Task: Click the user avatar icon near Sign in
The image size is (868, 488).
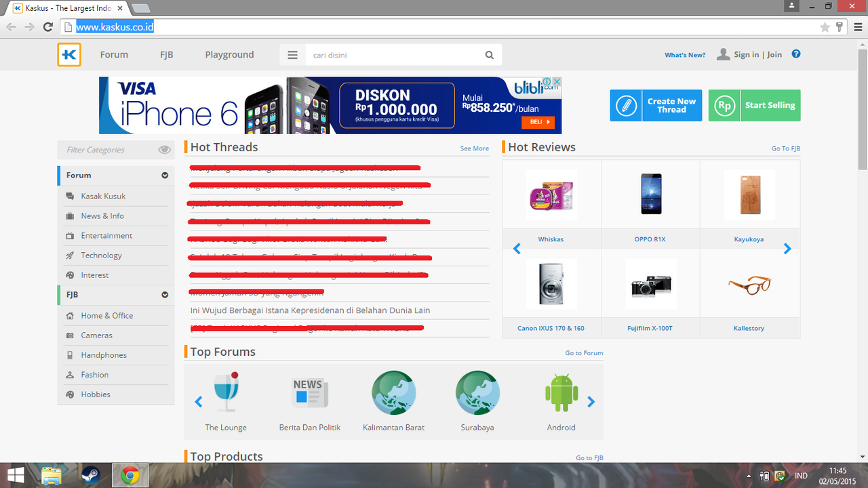Action: (x=724, y=54)
